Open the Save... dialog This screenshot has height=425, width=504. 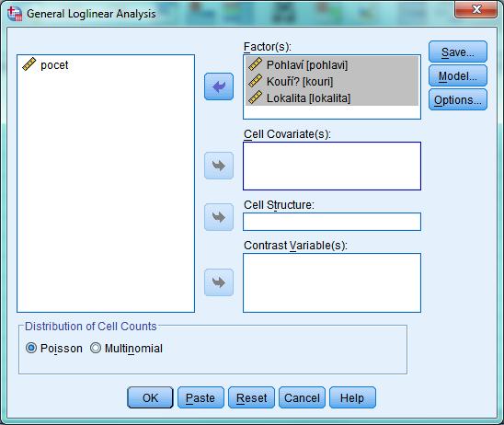click(458, 52)
